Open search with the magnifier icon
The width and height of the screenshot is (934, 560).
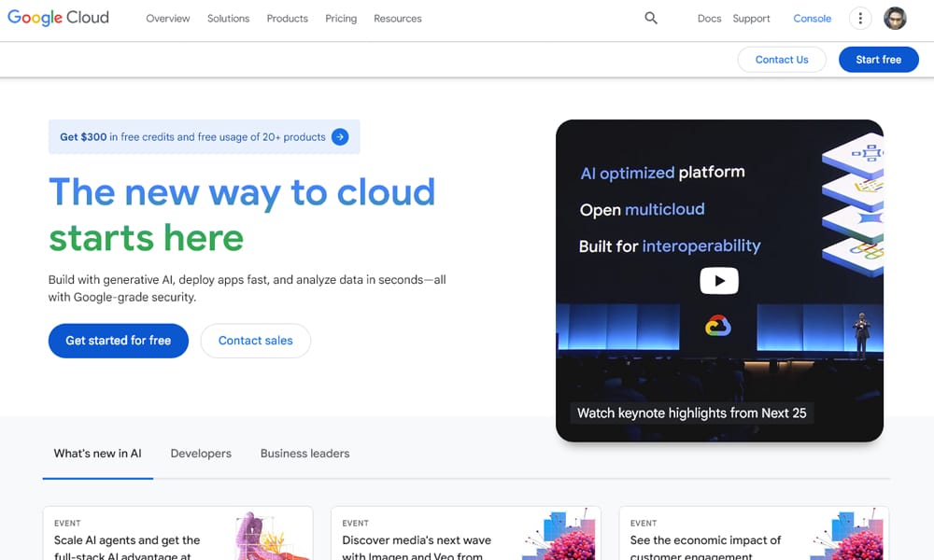pyautogui.click(x=651, y=18)
